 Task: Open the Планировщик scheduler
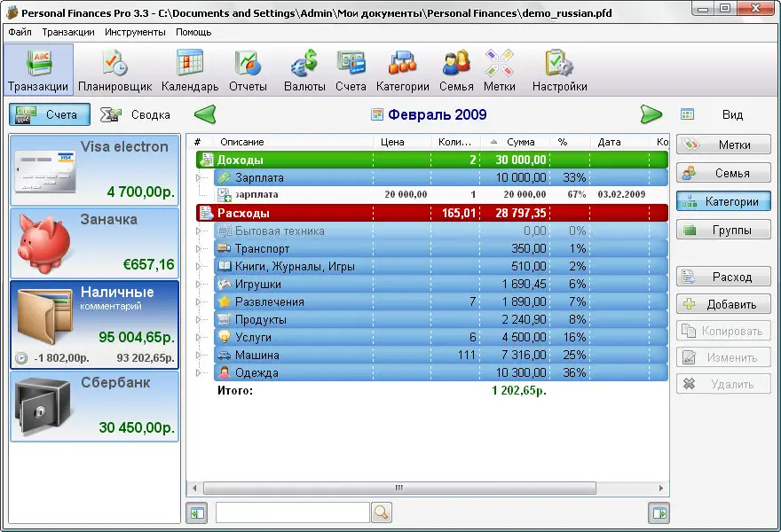pyautogui.click(x=115, y=70)
